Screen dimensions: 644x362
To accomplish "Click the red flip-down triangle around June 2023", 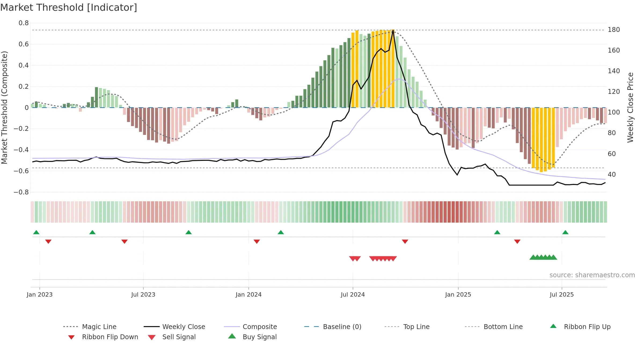I will coord(125,242).
